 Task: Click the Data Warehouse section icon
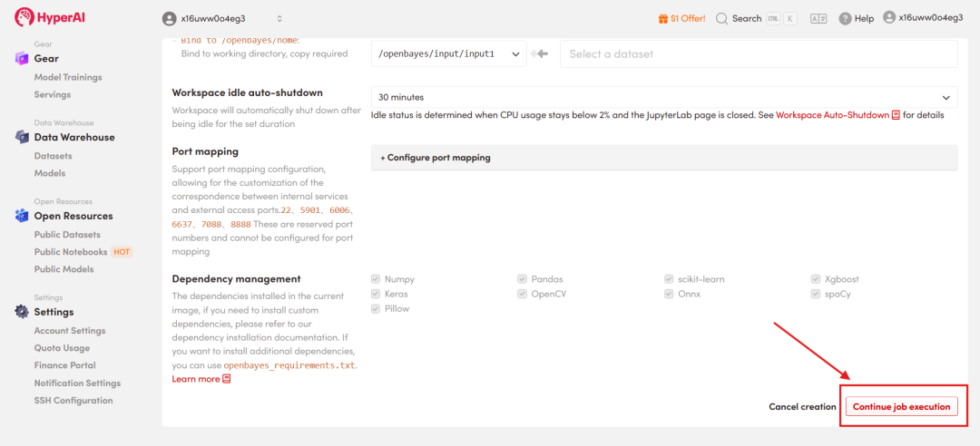click(x=22, y=138)
